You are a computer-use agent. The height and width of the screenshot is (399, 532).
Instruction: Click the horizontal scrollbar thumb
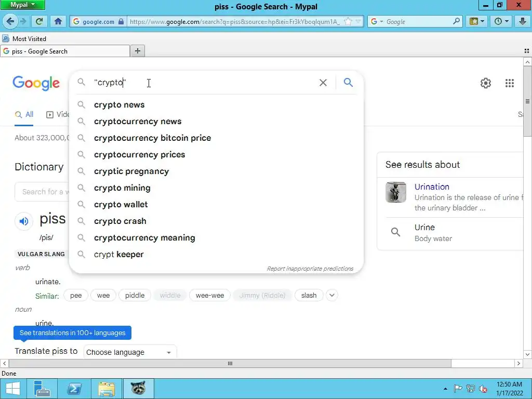coord(230,363)
